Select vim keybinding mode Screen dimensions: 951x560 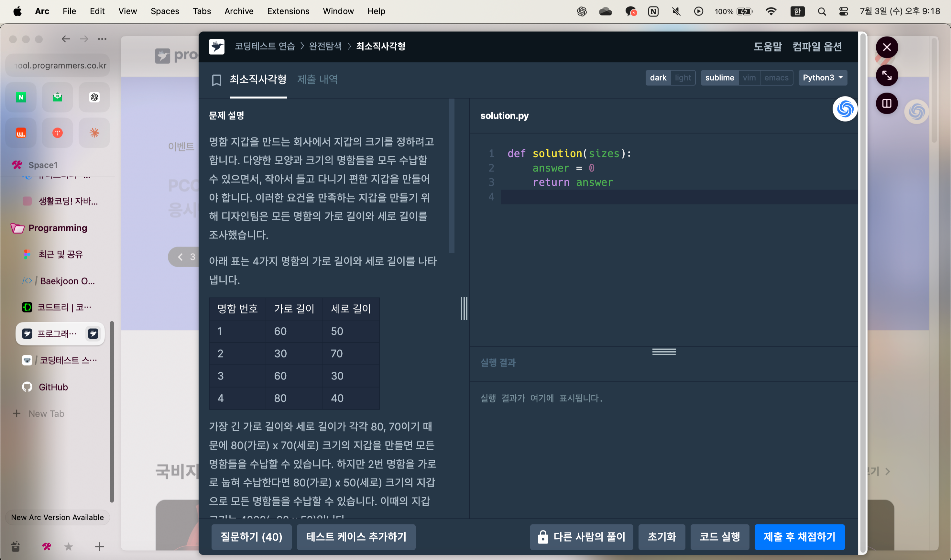(x=749, y=78)
